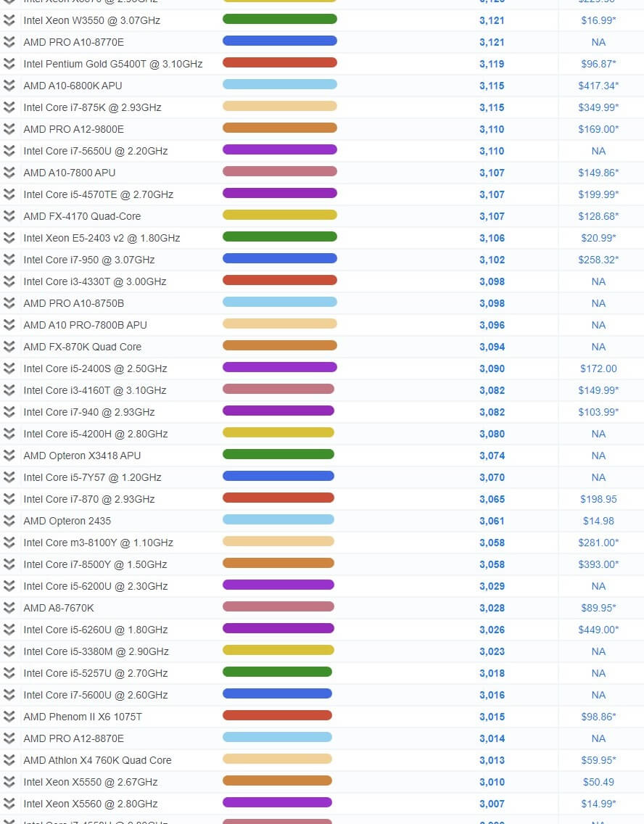
Task: Expand the AMD Opteron 2435 row chevron
Action: pyautogui.click(x=9, y=521)
